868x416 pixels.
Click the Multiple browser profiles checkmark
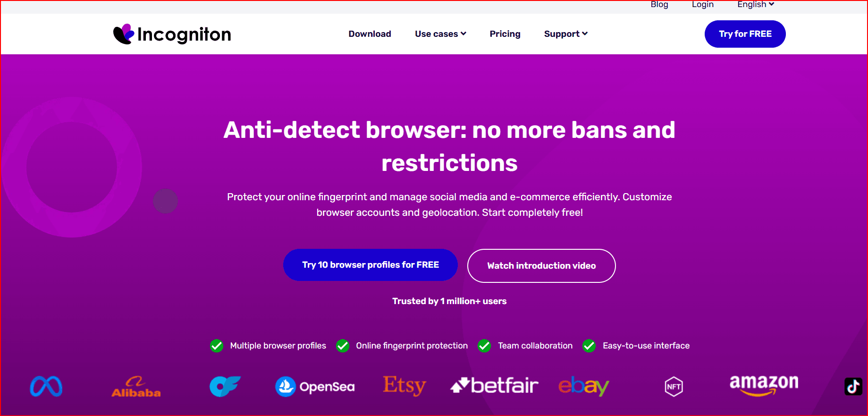tap(217, 346)
